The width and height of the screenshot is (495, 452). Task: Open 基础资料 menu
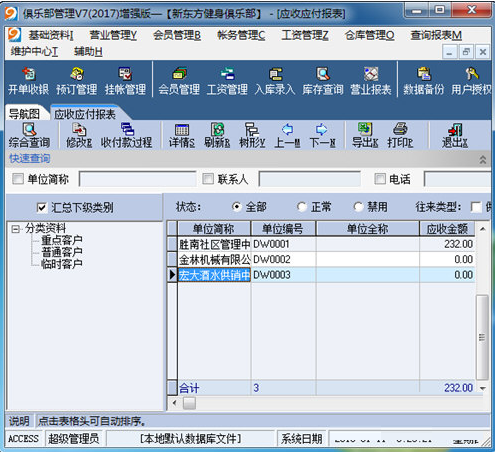[x=50, y=35]
